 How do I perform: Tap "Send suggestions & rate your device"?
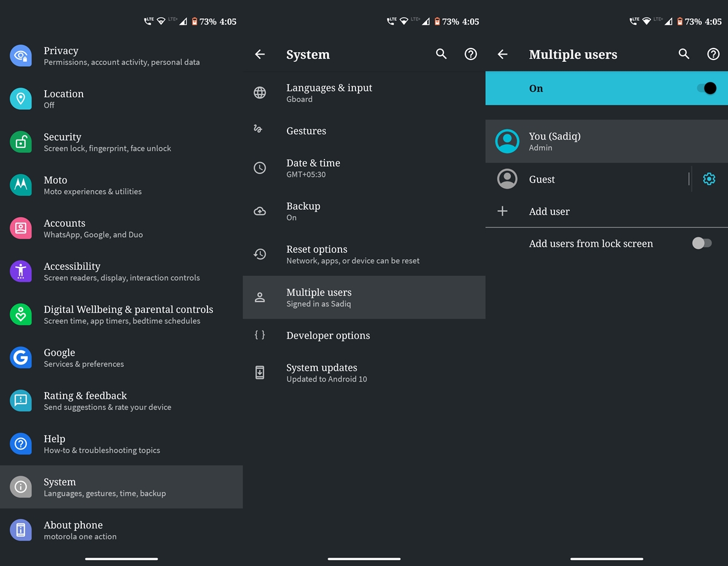click(107, 407)
